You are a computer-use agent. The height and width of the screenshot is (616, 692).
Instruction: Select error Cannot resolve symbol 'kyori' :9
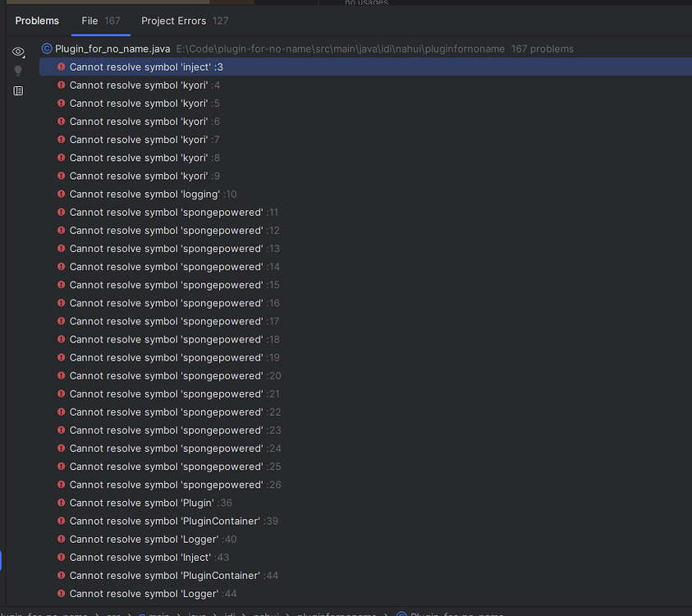point(366,176)
